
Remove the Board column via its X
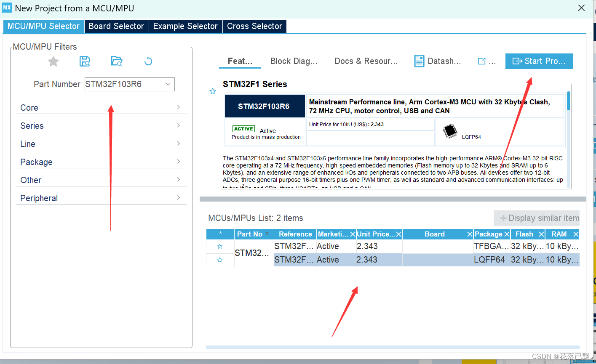click(470, 234)
